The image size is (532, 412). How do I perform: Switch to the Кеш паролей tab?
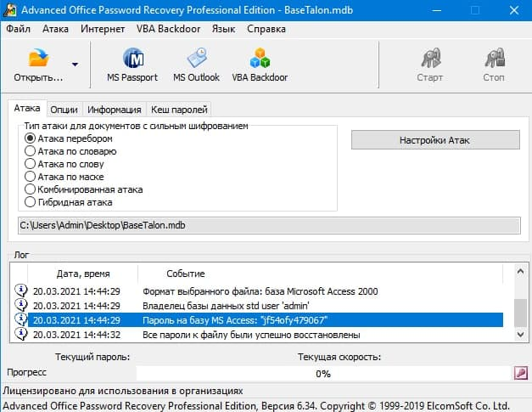[178, 109]
